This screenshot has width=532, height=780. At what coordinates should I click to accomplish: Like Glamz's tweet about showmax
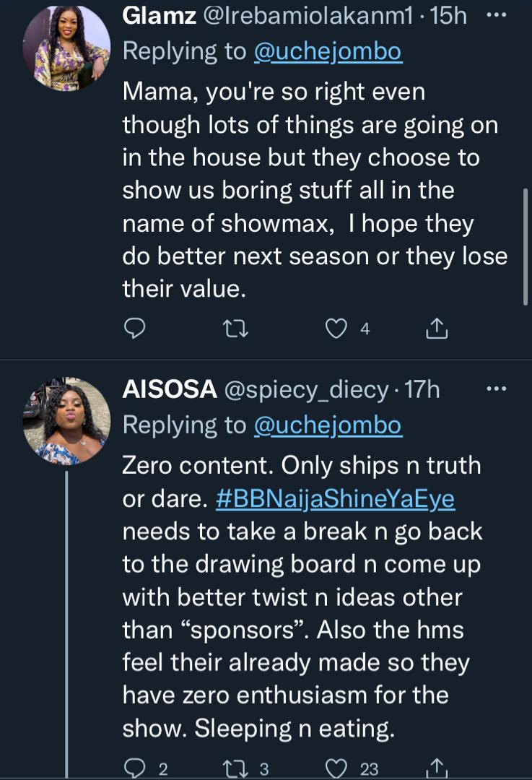(x=336, y=329)
